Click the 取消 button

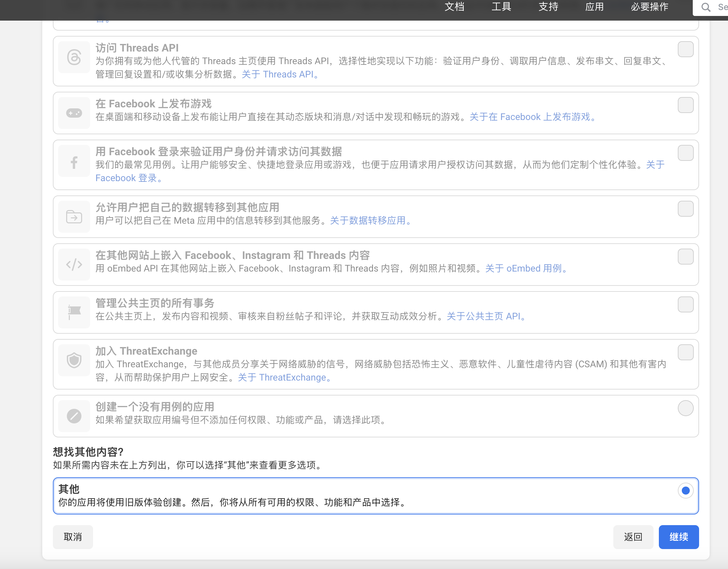(x=73, y=537)
